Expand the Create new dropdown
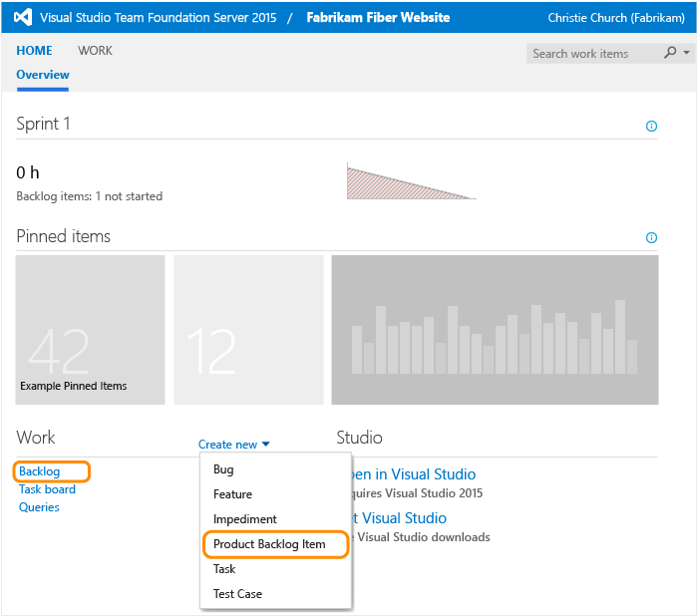The height and width of the screenshot is (616, 698). pos(234,445)
